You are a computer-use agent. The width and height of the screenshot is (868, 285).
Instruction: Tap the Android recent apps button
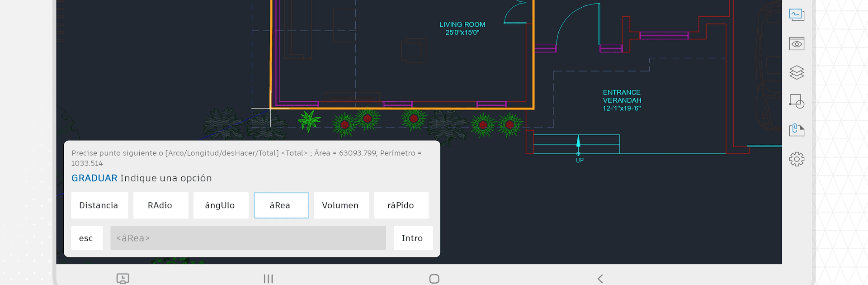coord(269,279)
